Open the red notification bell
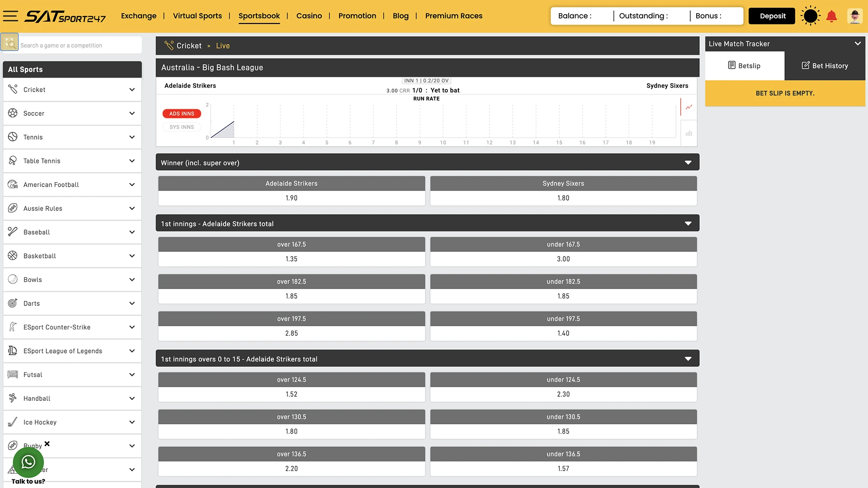Screen dimensions: 868x488 [x=831, y=16]
